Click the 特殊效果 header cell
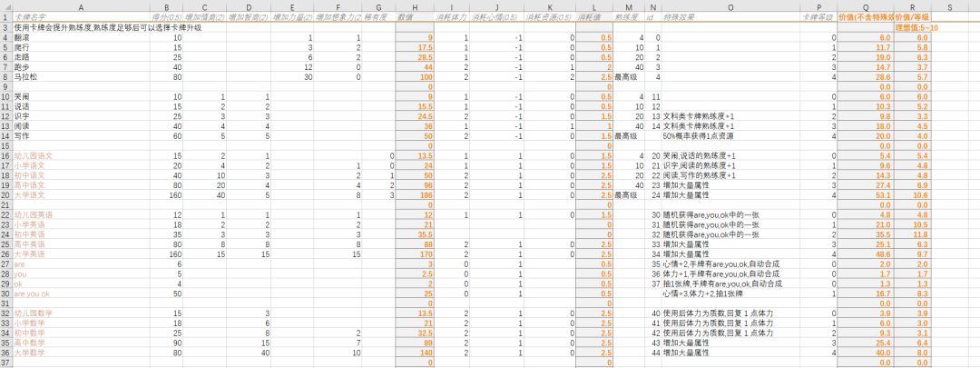Image resolution: width=980 pixels, height=368 pixels. click(x=730, y=17)
